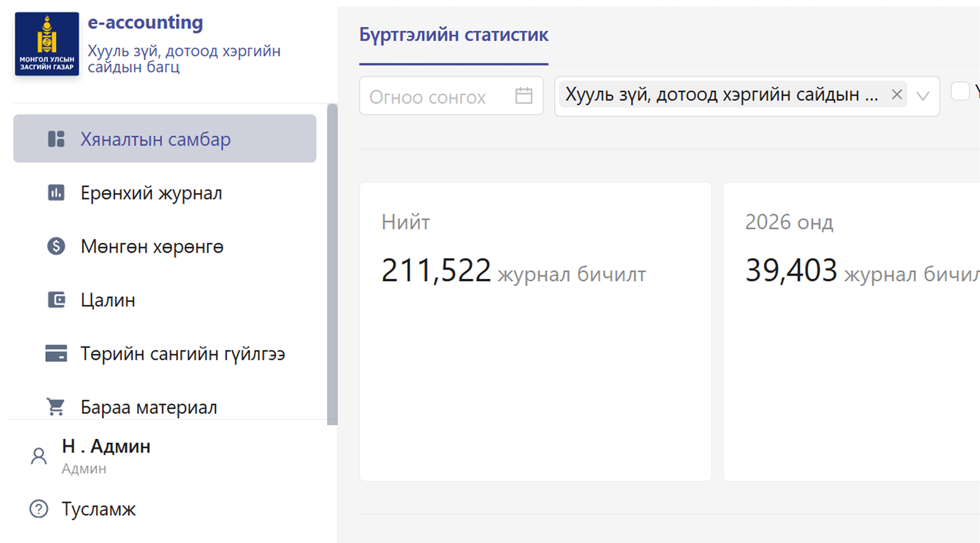Screen dimensions: 980x543
Task: Open Мөнгөн хөрөнгө menu item
Action: 165,246
